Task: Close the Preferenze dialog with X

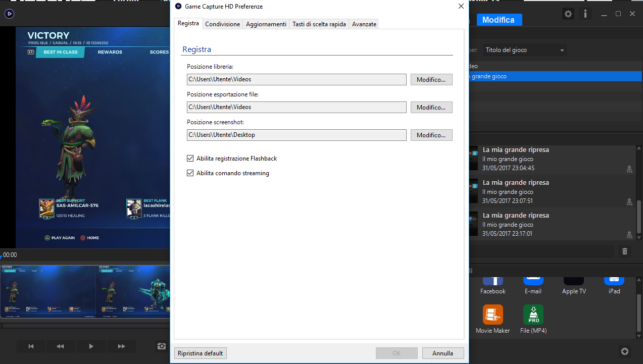Action: [x=461, y=7]
